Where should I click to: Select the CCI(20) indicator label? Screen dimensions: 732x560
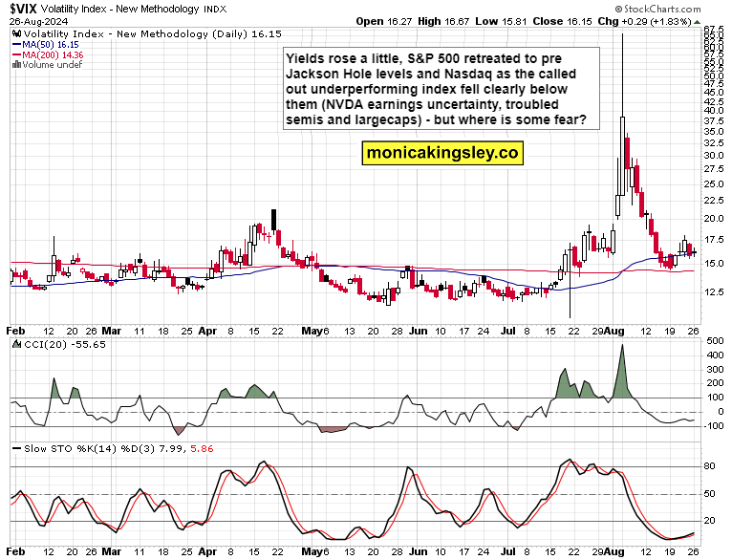point(42,342)
